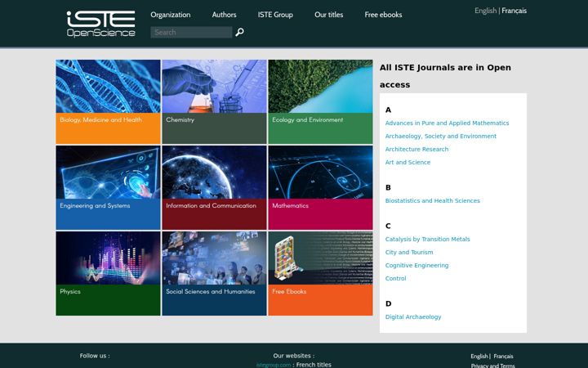Open Advances in Pure and Applied Mathematics journal
Image resolution: width=588 pixels, height=368 pixels.
click(x=447, y=123)
